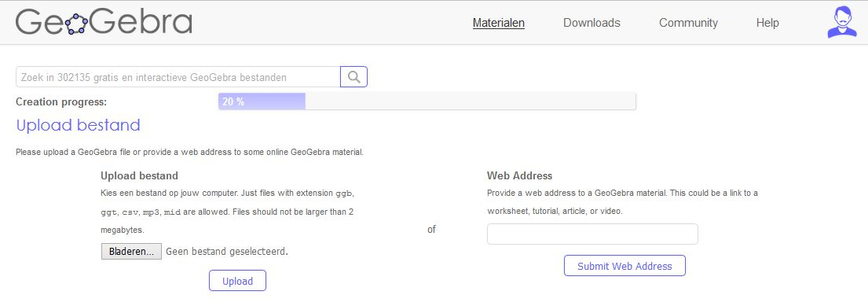Click the Bladeren file browse button
This screenshot has width=868, height=306.
click(131, 251)
